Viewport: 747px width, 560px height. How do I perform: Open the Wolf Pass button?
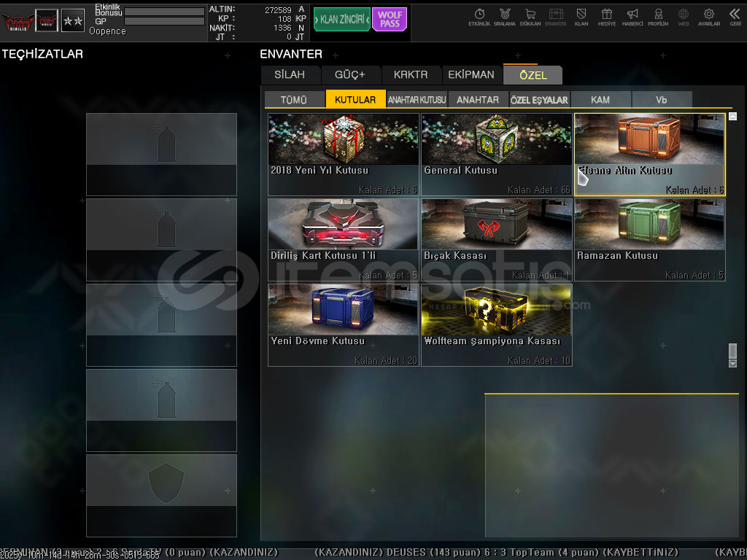click(x=390, y=20)
